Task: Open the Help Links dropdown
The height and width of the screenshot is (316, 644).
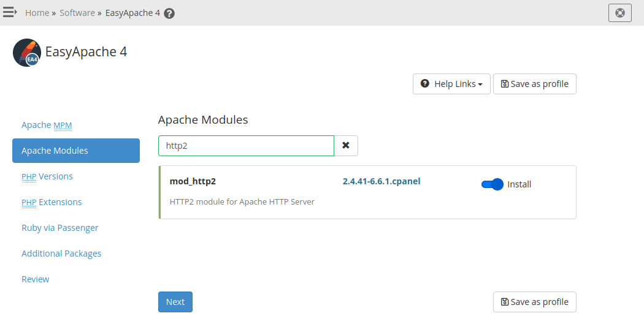Action: pyautogui.click(x=451, y=84)
